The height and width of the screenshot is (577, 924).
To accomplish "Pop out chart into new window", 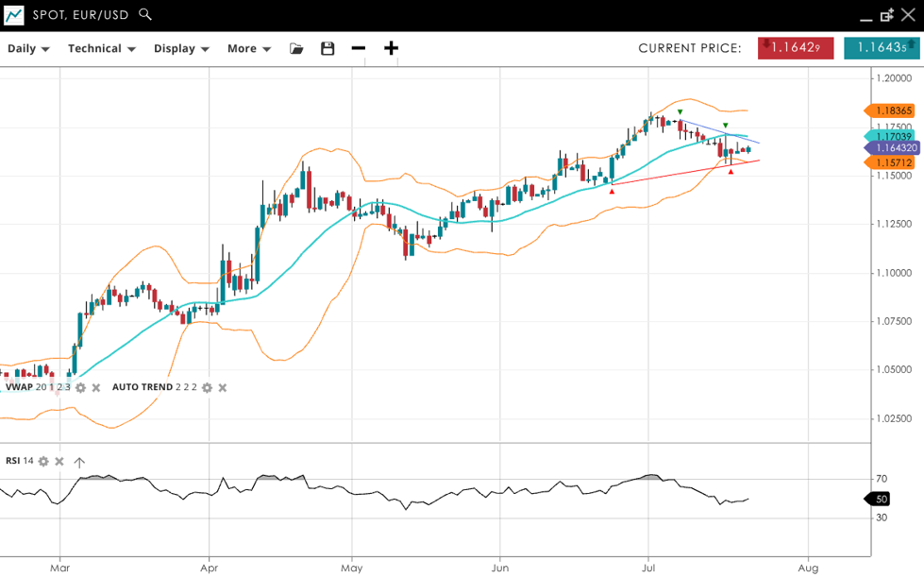I will click(887, 15).
